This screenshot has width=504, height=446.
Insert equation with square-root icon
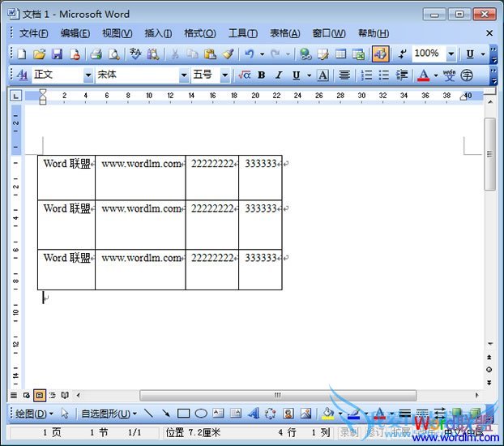[244, 75]
